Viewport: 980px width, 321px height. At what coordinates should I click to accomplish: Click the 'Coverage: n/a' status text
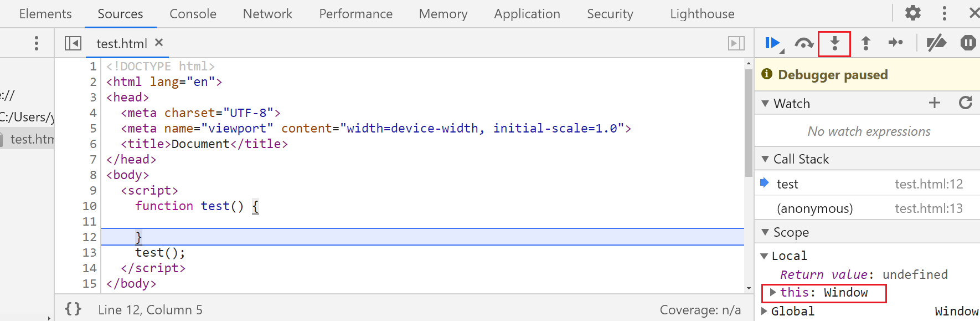pyautogui.click(x=700, y=310)
